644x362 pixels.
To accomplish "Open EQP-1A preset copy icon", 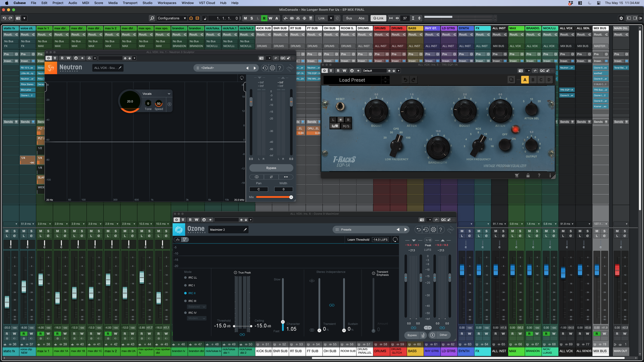I will [511, 80].
